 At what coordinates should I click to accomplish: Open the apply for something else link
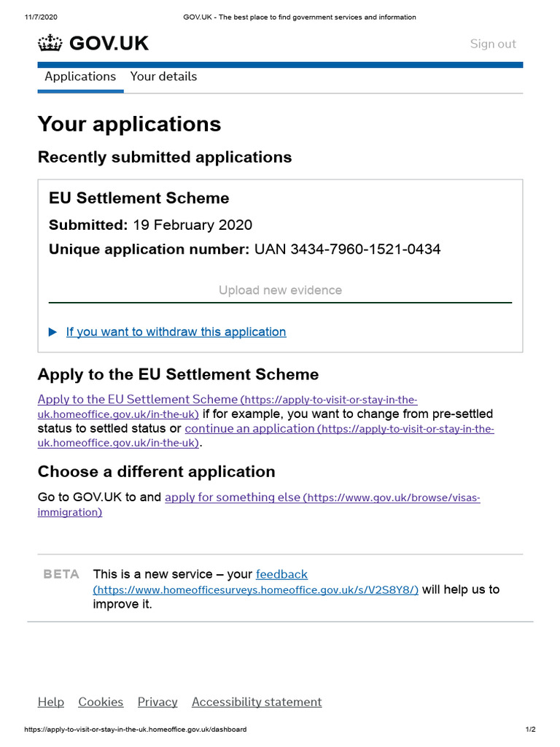click(x=232, y=498)
